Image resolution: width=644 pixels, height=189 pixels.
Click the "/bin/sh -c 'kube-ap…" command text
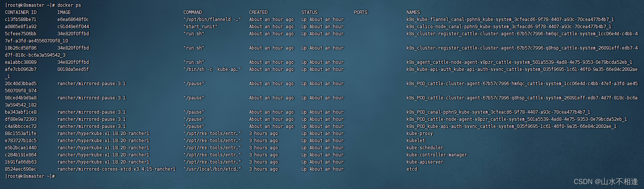click(x=212, y=69)
